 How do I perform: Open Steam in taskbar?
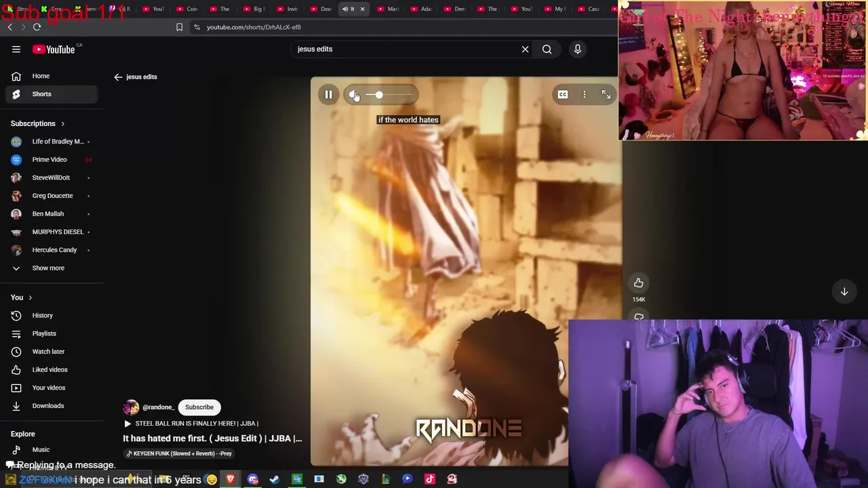275,479
